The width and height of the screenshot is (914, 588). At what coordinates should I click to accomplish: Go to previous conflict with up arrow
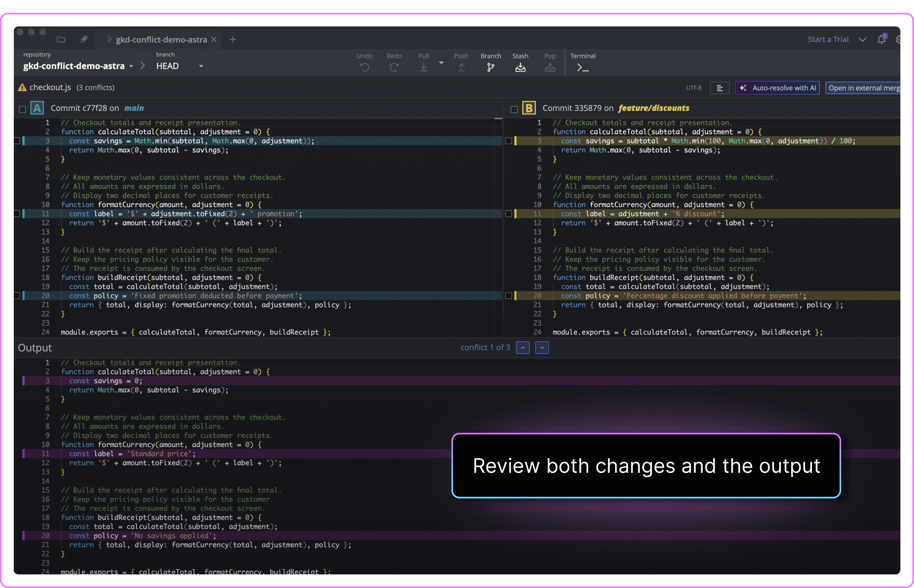523,348
